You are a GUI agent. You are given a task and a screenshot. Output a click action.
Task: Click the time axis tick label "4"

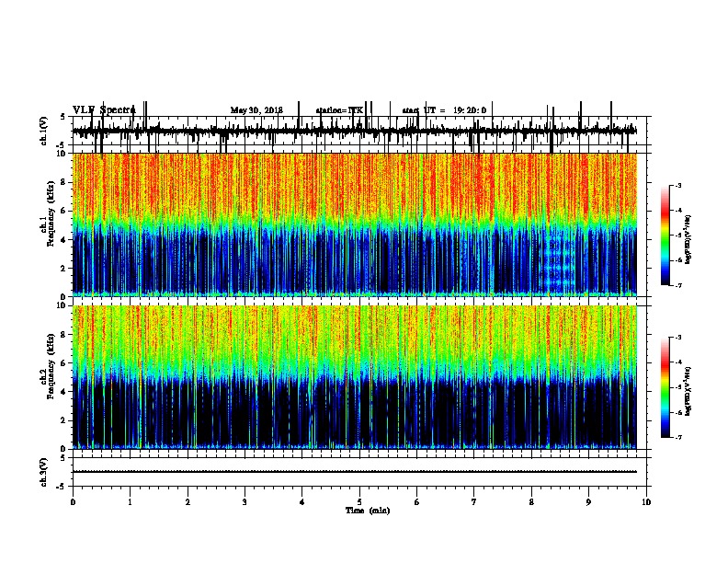(302, 502)
